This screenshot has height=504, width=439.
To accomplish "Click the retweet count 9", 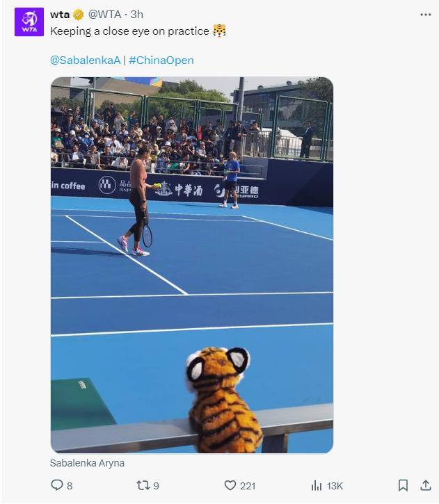I will coord(157,486).
